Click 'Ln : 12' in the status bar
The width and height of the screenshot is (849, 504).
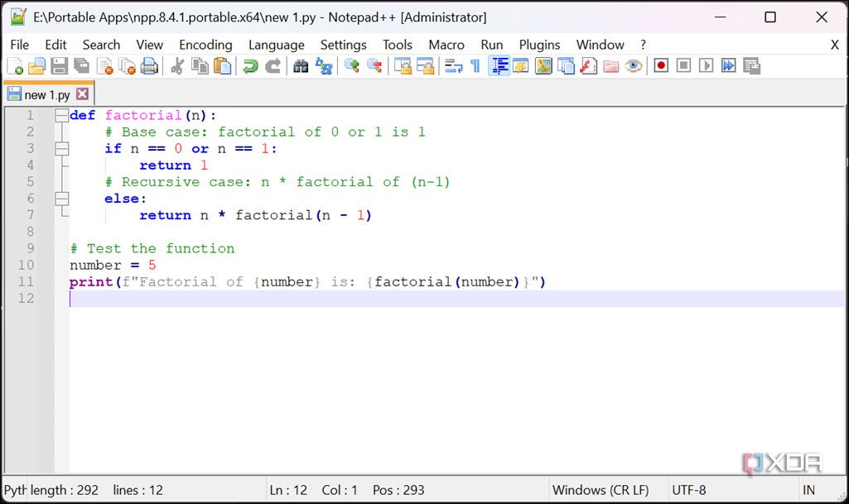pyautogui.click(x=288, y=490)
